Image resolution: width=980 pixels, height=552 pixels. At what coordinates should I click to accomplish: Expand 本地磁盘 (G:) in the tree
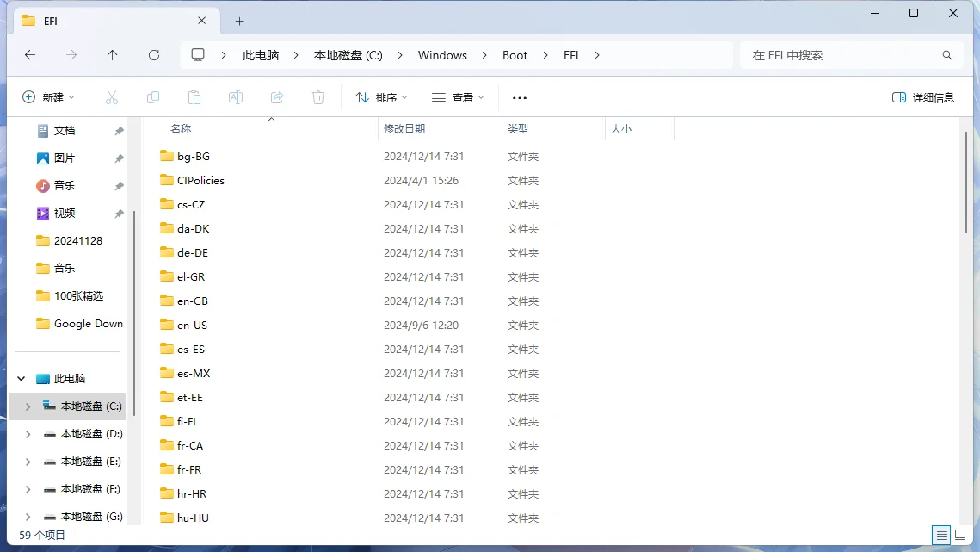[x=28, y=517]
